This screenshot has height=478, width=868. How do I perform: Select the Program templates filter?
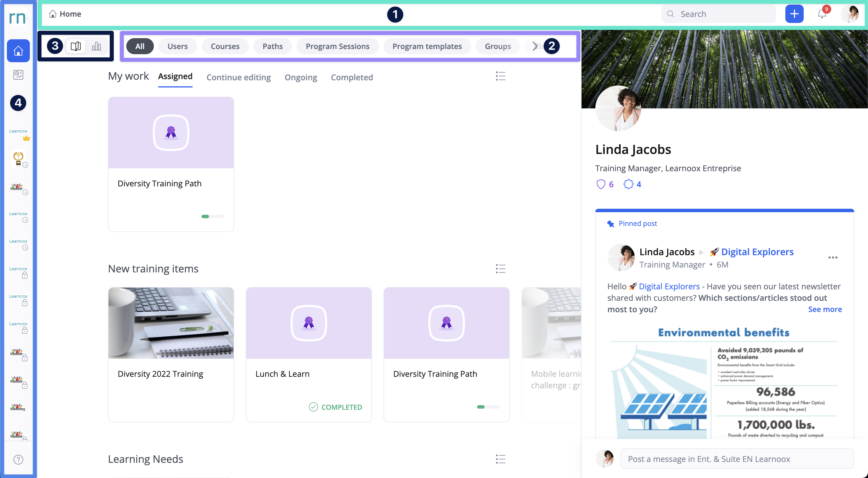pyautogui.click(x=427, y=46)
